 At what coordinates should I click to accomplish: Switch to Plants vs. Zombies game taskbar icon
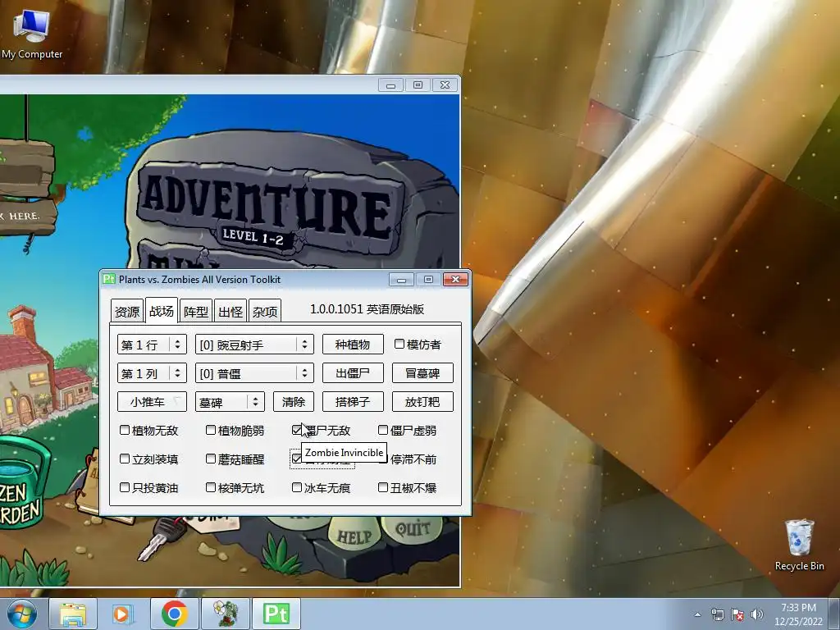226,614
